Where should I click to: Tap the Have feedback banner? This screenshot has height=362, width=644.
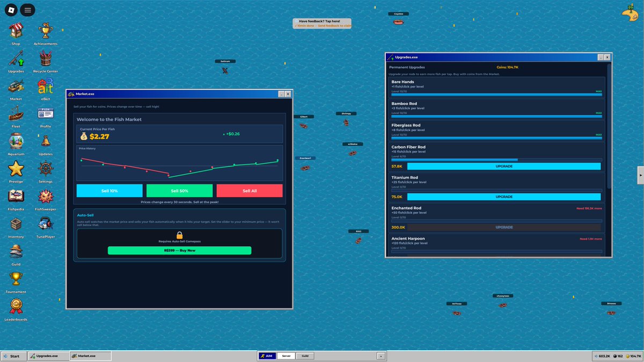coord(322,23)
